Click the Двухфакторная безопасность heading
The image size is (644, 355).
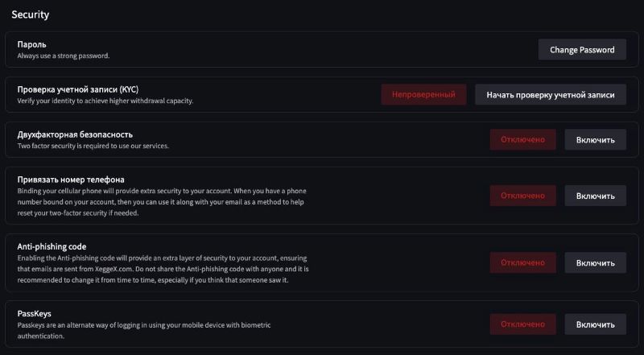pyautogui.click(x=75, y=134)
